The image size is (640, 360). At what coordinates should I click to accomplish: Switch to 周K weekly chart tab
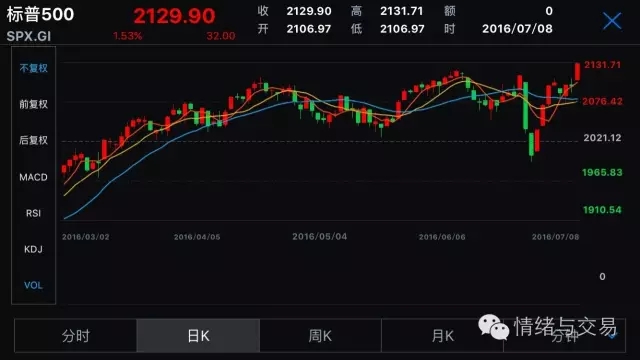tap(320, 336)
